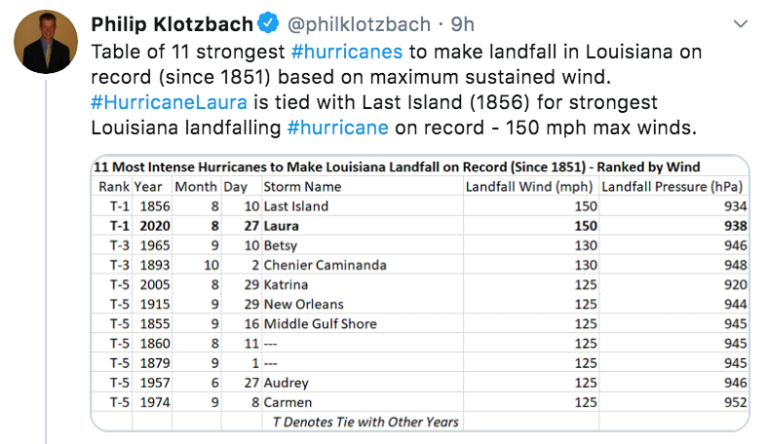The image size is (768, 444).
Task: Select the 'Landfall Wind (mph)' column header
Action: click(x=528, y=186)
